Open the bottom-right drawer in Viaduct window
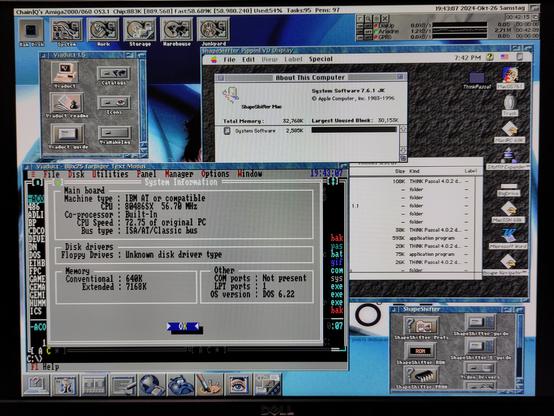Screen dimensions: 554x416 114,135
